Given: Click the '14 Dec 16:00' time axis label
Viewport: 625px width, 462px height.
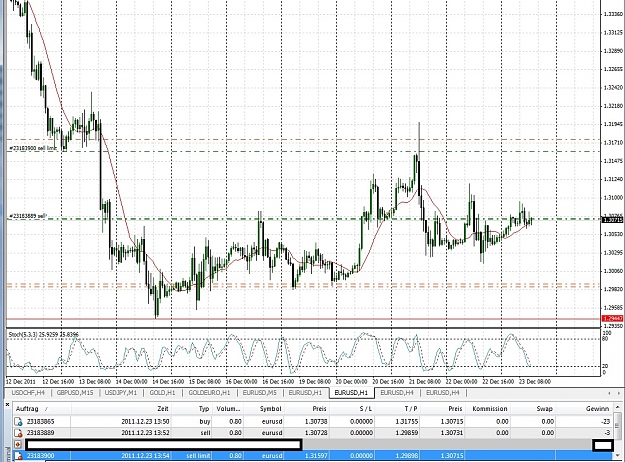Looking at the screenshot, I should [168, 381].
